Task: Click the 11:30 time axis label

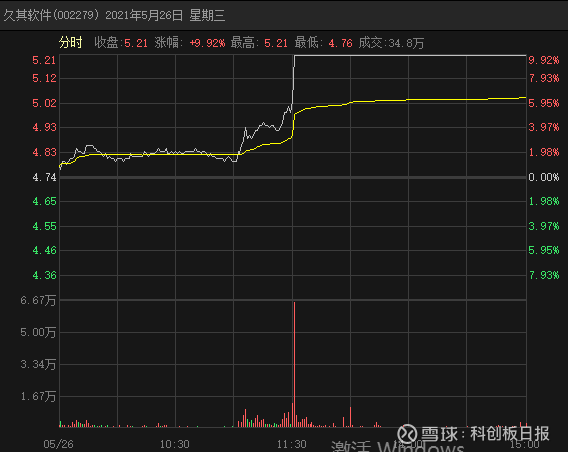Action: click(x=292, y=444)
